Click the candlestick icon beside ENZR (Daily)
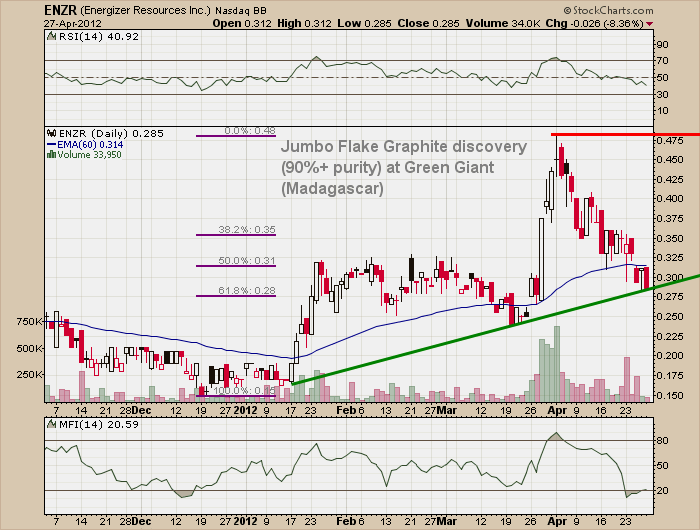700x530 pixels. point(52,133)
